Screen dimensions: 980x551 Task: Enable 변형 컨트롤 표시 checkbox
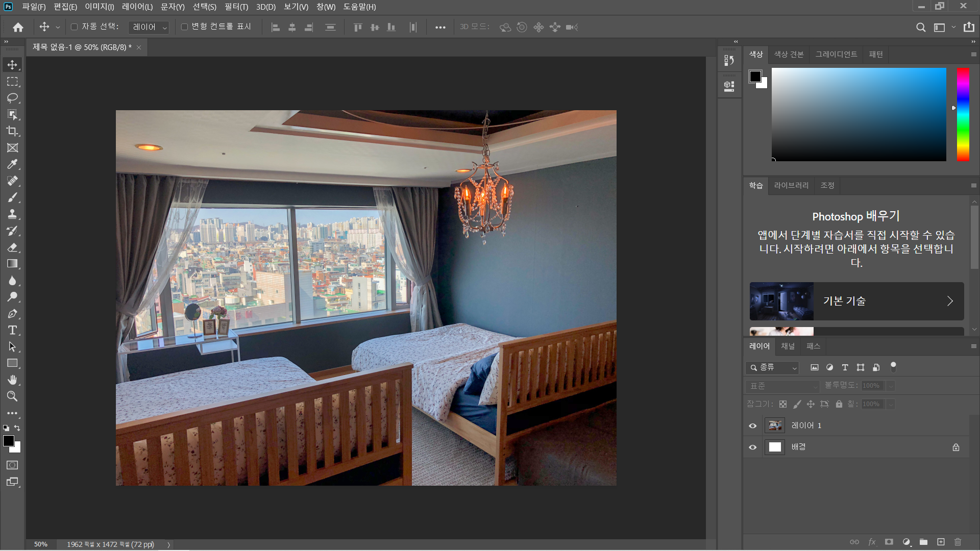(x=184, y=27)
